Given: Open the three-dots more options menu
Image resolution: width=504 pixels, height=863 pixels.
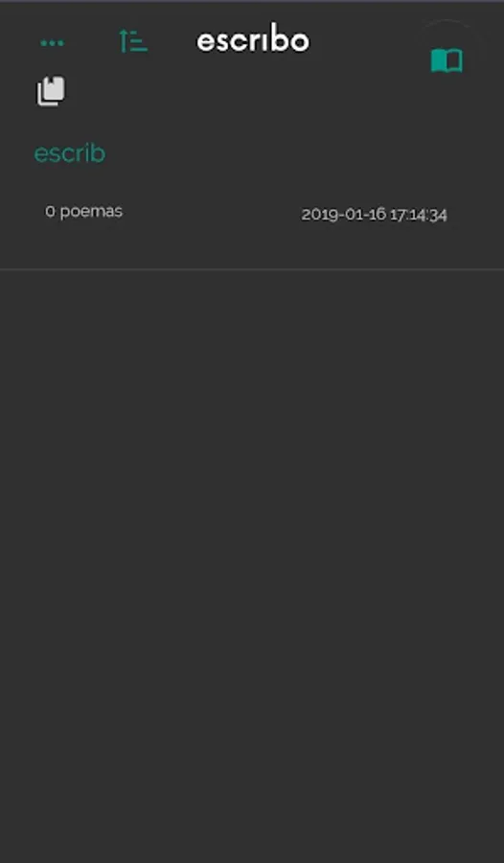Looking at the screenshot, I should point(52,43).
